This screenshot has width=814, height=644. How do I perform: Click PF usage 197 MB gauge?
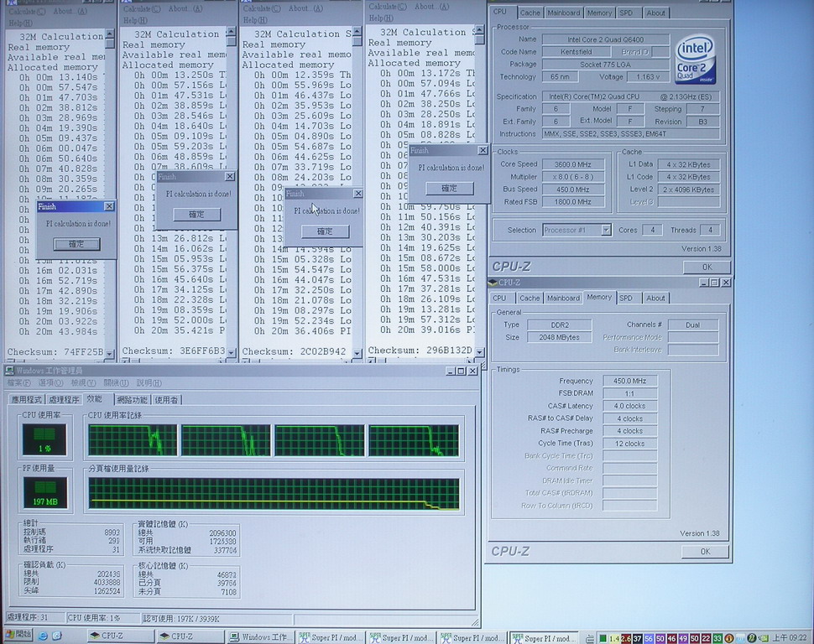[45, 492]
